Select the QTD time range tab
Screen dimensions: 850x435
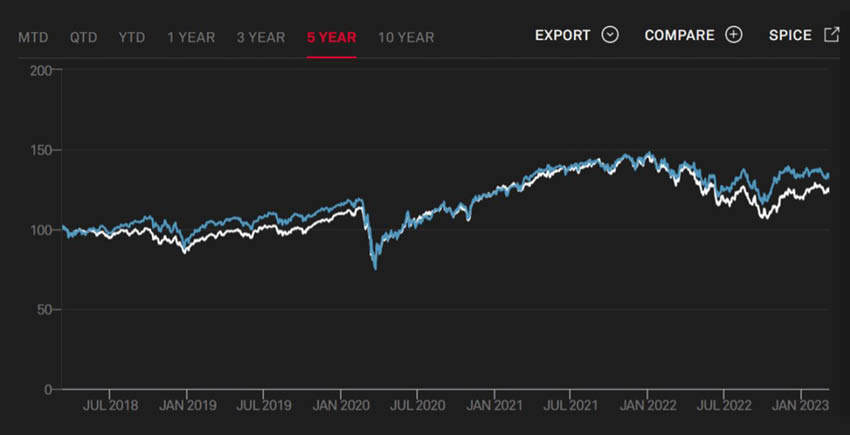coord(83,38)
